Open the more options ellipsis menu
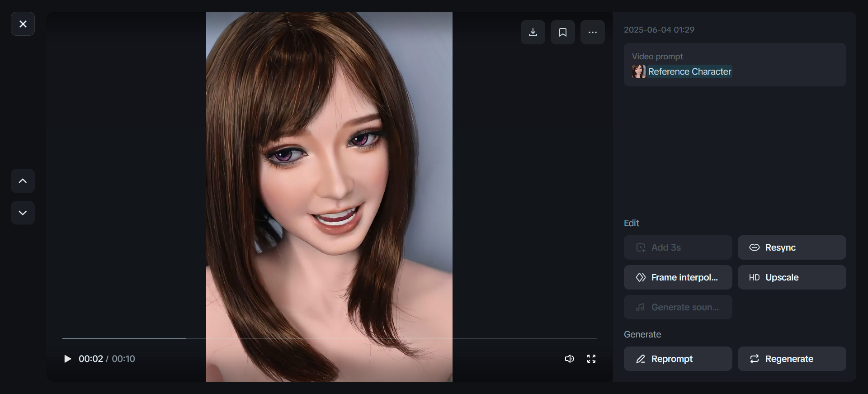Viewport: 868px width, 394px height. [593, 32]
